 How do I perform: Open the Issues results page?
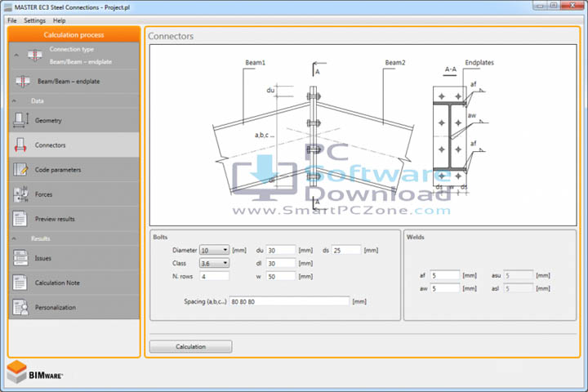coord(74,258)
